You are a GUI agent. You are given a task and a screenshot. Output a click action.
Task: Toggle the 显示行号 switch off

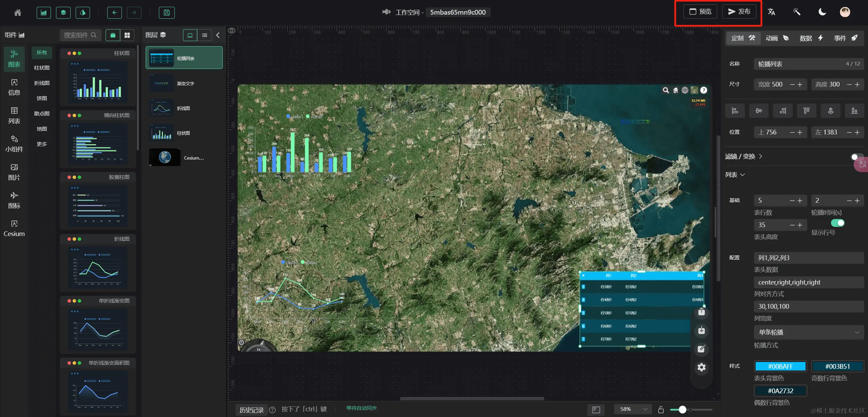[837, 223]
